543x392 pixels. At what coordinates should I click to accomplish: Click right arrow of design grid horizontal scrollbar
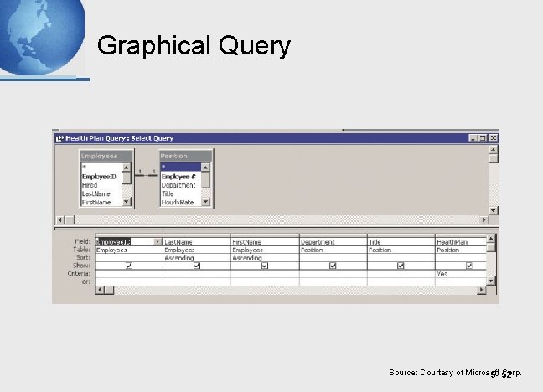[481, 290]
